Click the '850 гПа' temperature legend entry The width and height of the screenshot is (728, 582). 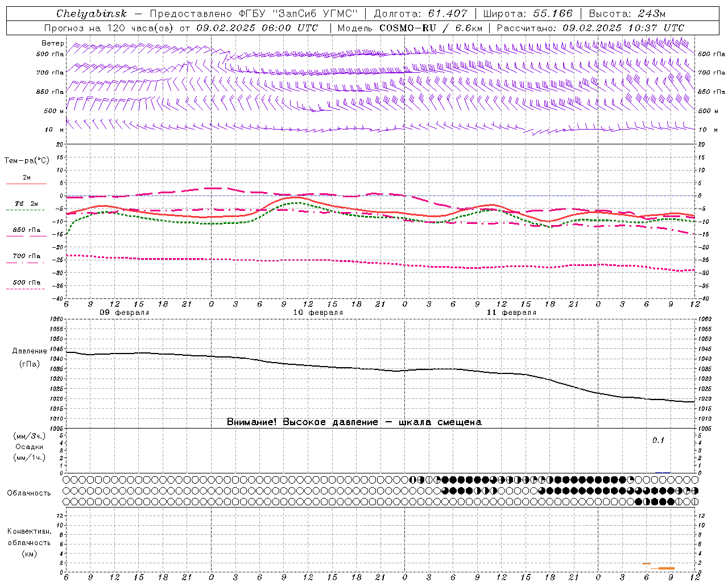click(26, 230)
